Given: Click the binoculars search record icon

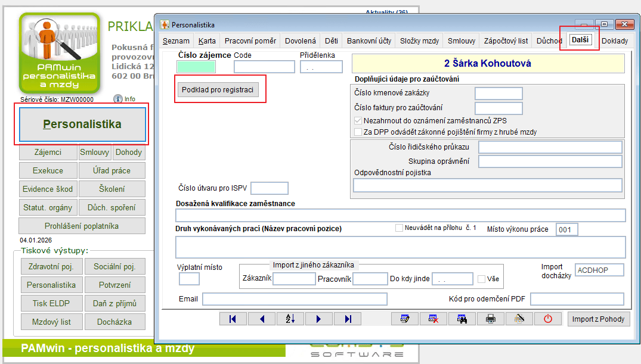Looking at the screenshot, I should 462,319.
